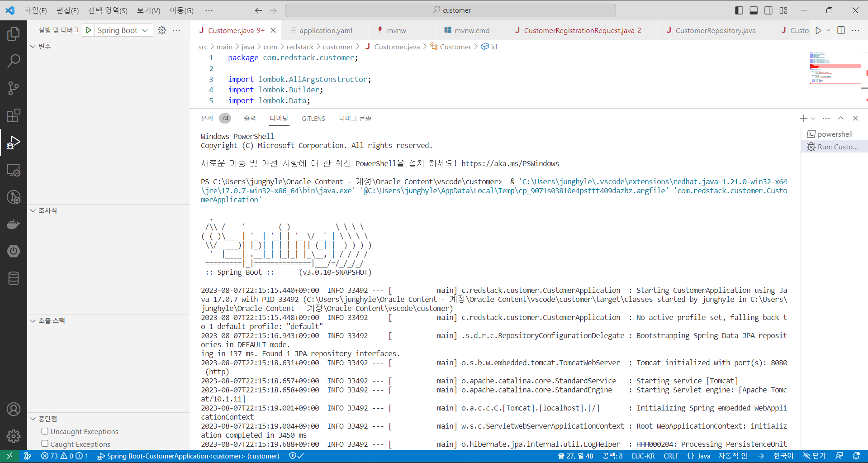
Task: Open the Docker view icon
Action: pos(14,224)
